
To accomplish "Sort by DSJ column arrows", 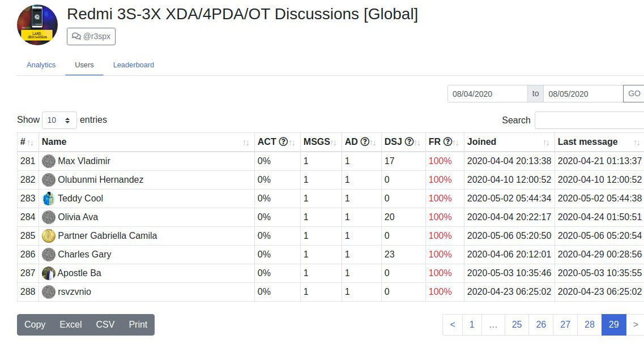I will point(417,143).
